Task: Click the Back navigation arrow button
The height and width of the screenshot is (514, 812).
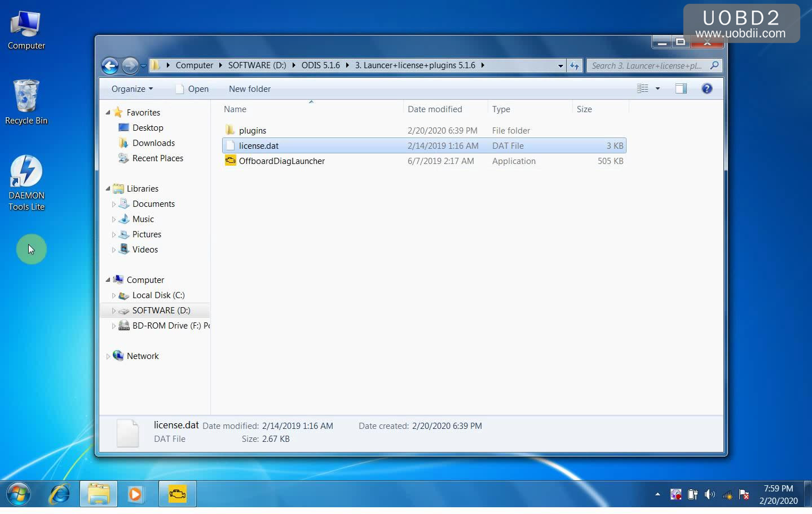Action: 110,66
